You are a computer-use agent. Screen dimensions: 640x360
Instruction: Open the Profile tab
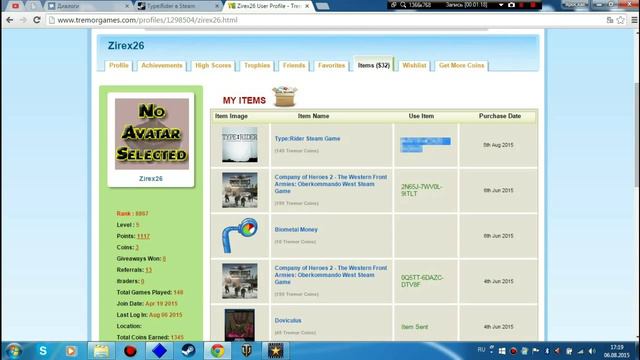pos(119,65)
